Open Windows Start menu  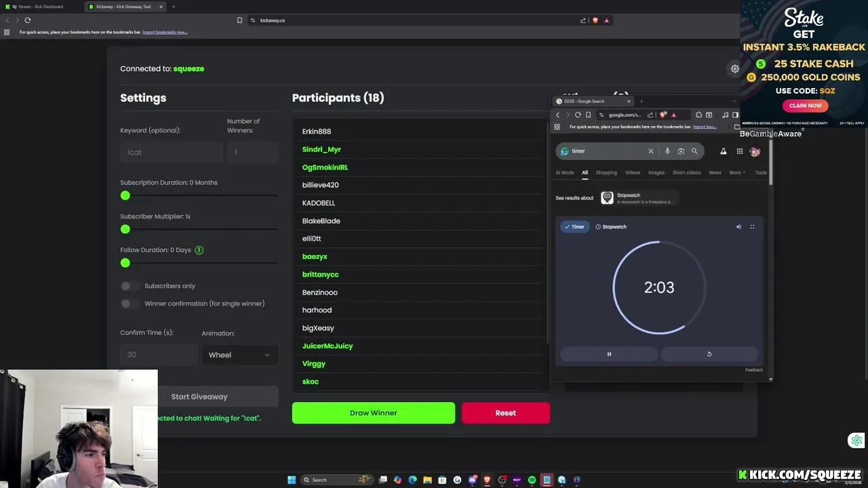point(292,480)
